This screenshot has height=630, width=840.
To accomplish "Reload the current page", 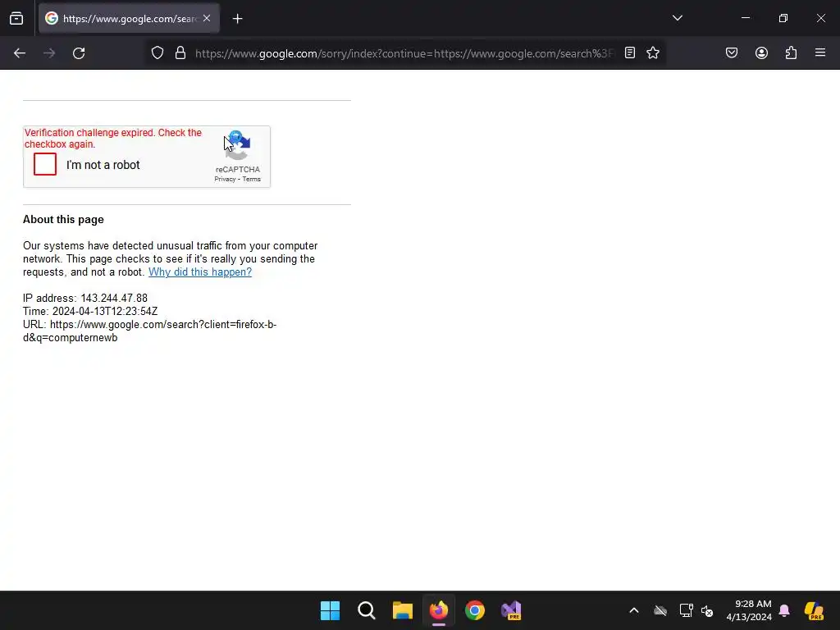I will pyautogui.click(x=79, y=53).
